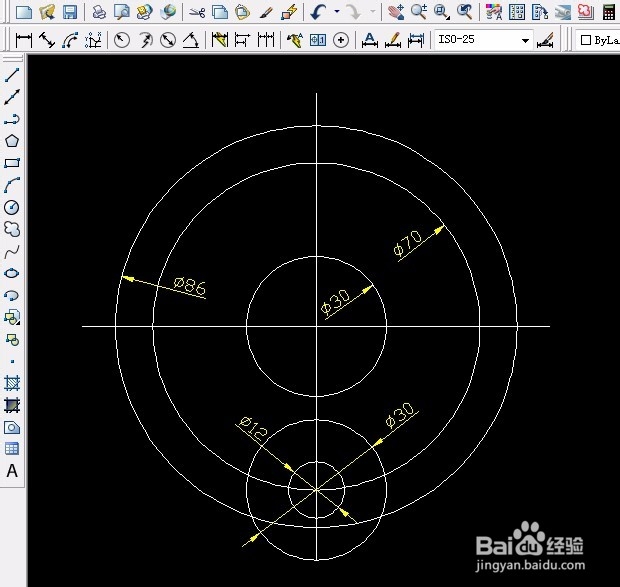620x587 pixels.
Task: Click the Ø70 dimension text
Action: click(x=408, y=243)
